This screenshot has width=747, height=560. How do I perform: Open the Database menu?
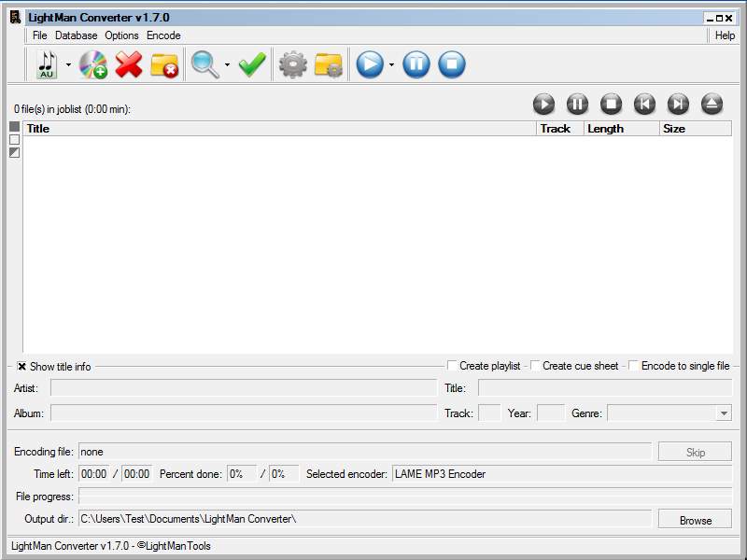(x=76, y=35)
